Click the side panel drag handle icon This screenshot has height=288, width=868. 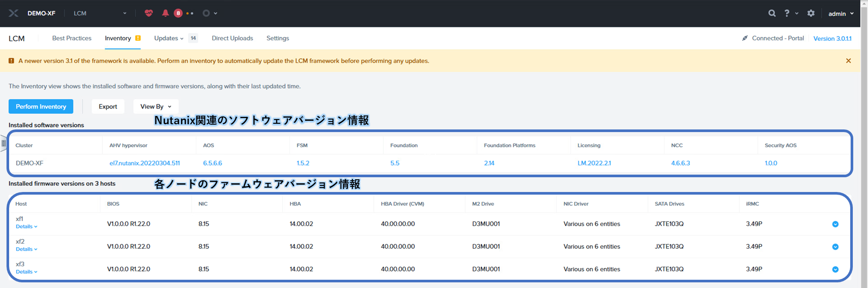coord(3,143)
